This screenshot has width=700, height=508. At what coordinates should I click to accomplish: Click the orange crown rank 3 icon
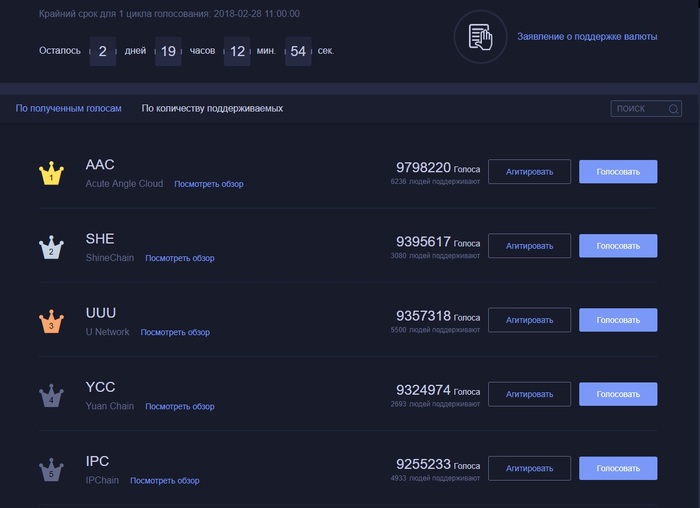tap(51, 321)
